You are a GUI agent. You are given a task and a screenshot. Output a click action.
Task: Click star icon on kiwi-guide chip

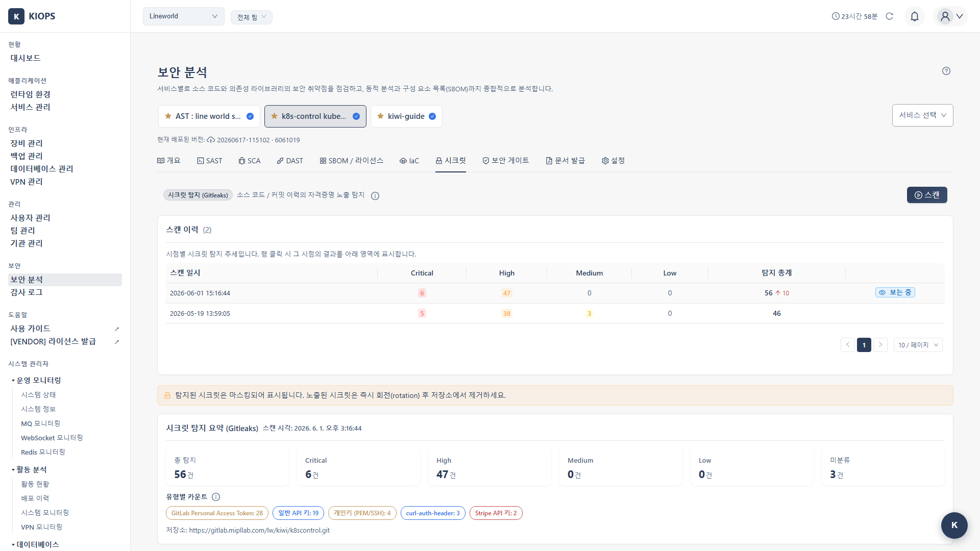380,116
